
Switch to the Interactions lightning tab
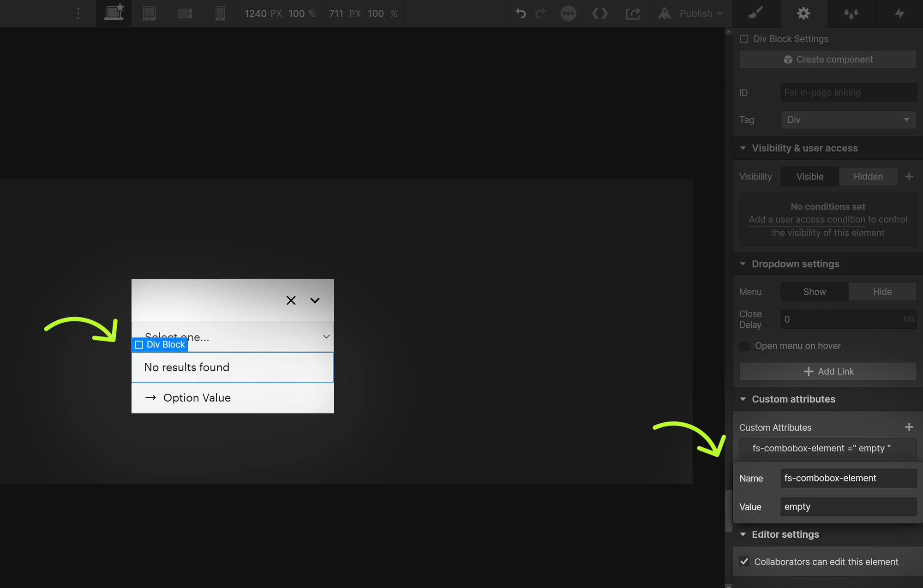tap(899, 13)
